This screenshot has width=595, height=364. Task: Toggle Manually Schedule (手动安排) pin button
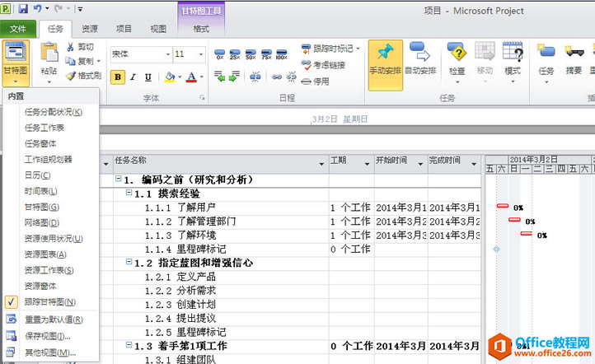coord(385,65)
